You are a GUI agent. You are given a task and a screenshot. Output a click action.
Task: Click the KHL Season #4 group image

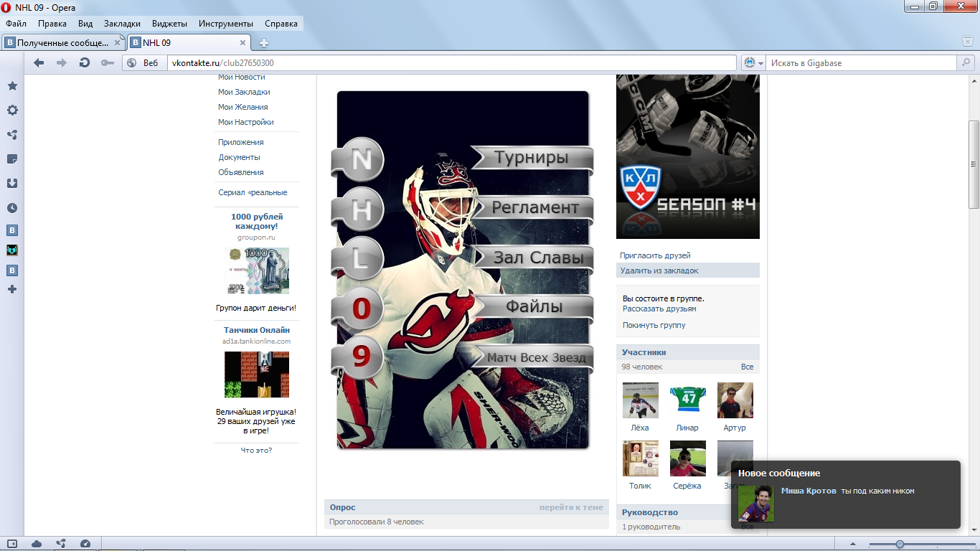(688, 157)
